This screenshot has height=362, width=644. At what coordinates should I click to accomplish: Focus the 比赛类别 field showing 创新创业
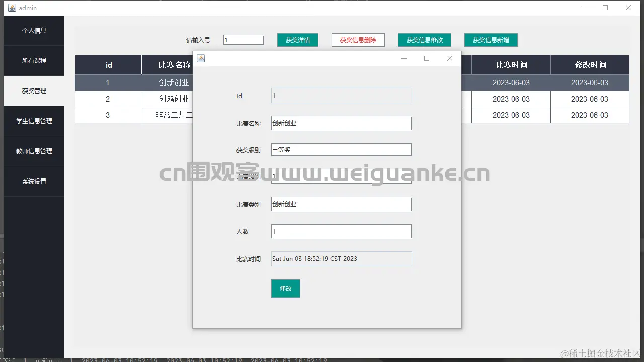(x=341, y=204)
